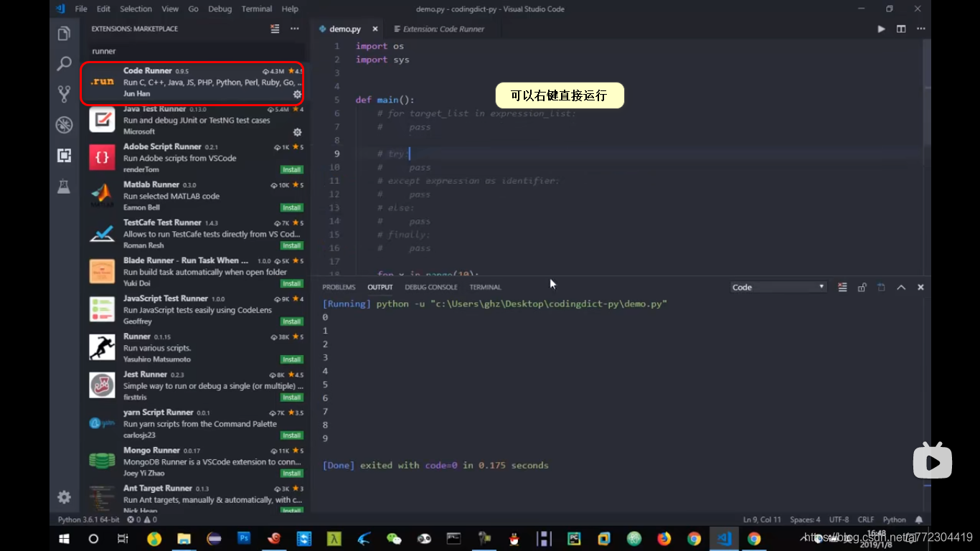Open the Extensions view icon
The width and height of the screenshot is (980, 551).
[x=65, y=155]
